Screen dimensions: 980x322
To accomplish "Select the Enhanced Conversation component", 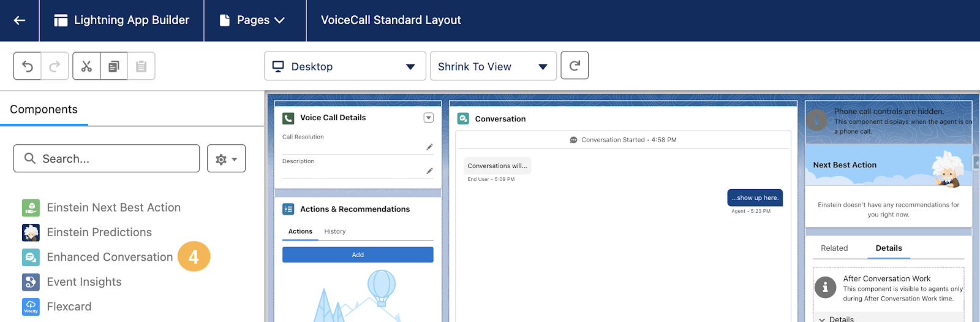I will coord(110,257).
